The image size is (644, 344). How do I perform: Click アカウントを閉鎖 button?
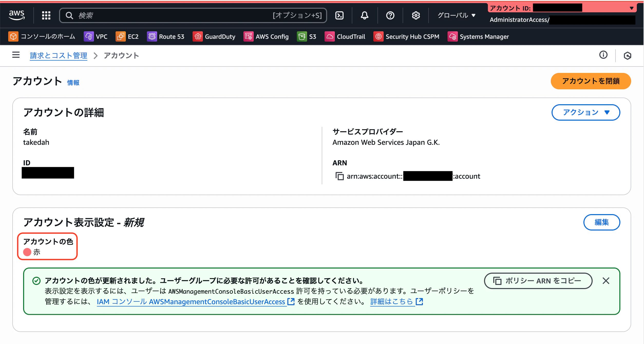point(591,81)
